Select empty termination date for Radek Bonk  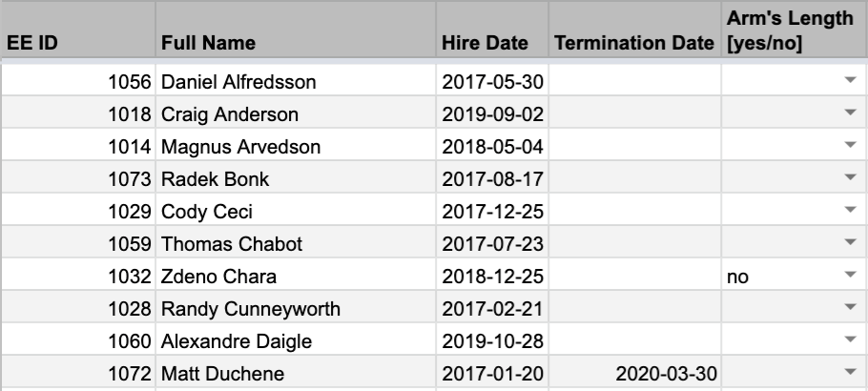tap(634, 180)
